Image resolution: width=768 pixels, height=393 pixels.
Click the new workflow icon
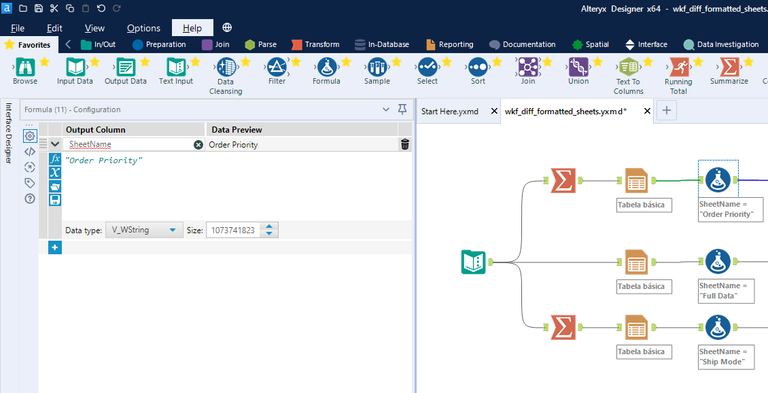point(23,8)
